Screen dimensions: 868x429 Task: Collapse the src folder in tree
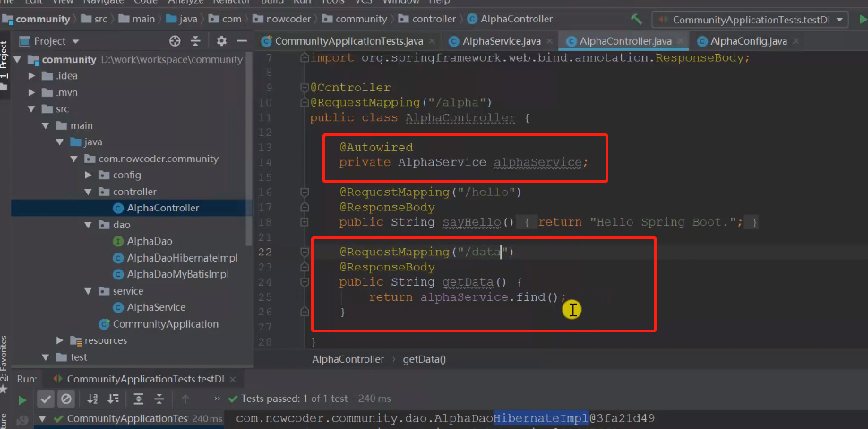pos(32,109)
